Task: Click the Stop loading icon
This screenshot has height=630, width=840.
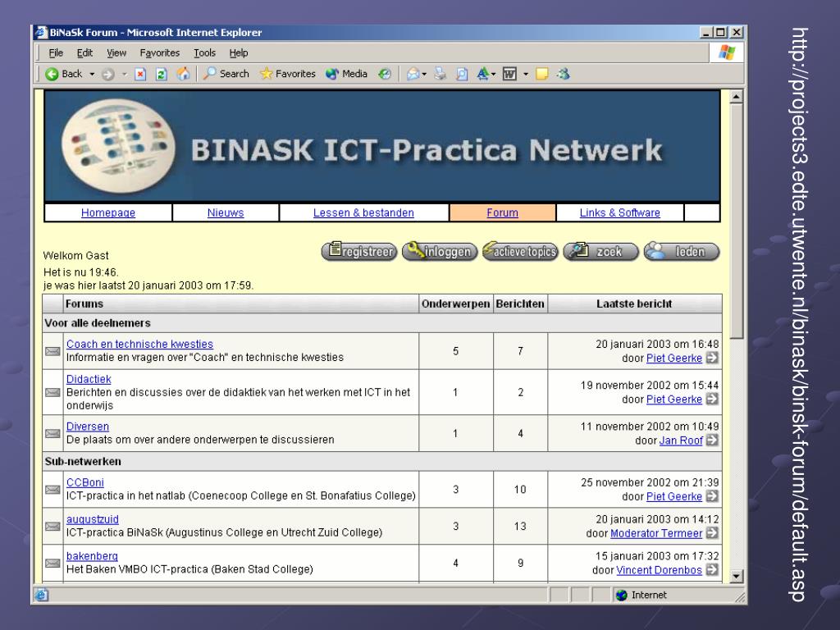Action: [140, 74]
